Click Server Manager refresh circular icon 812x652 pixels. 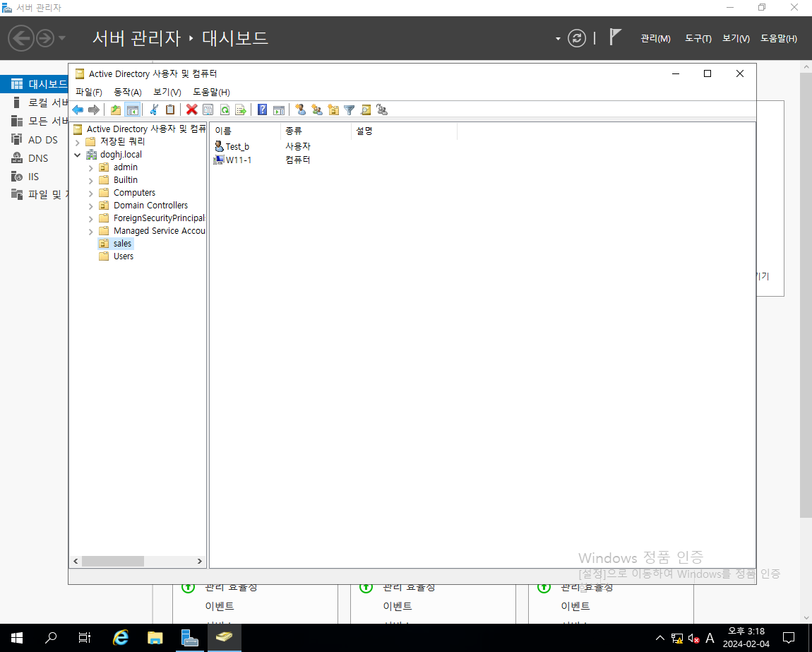(x=576, y=38)
